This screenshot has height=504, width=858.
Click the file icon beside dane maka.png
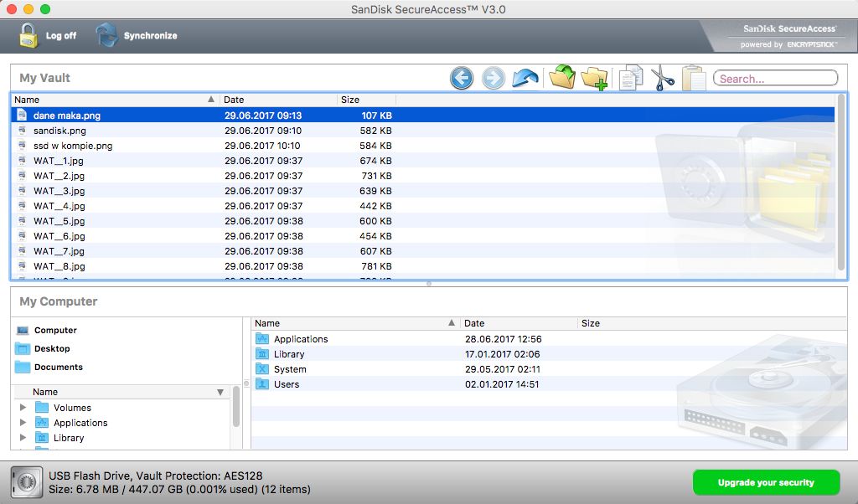coord(22,115)
